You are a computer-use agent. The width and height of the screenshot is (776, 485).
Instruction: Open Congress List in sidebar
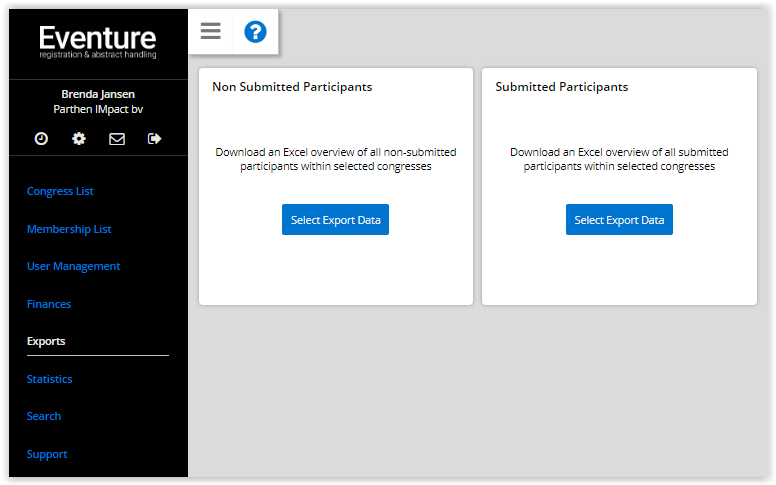click(60, 191)
